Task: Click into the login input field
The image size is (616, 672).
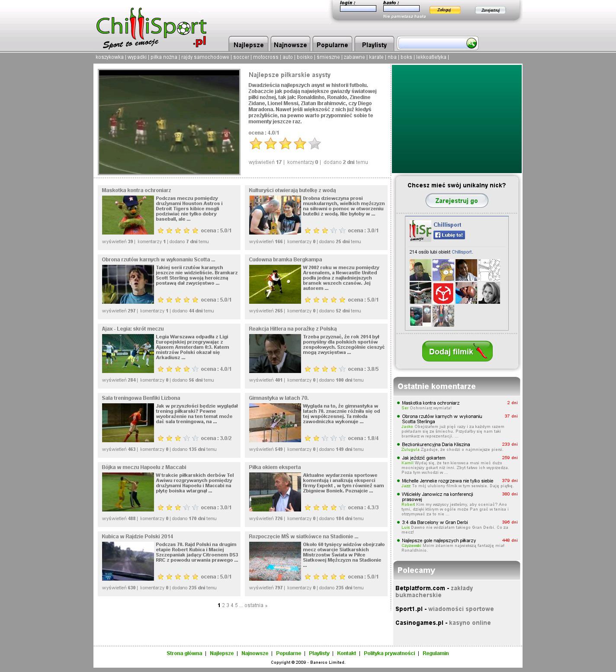Action: [x=358, y=9]
